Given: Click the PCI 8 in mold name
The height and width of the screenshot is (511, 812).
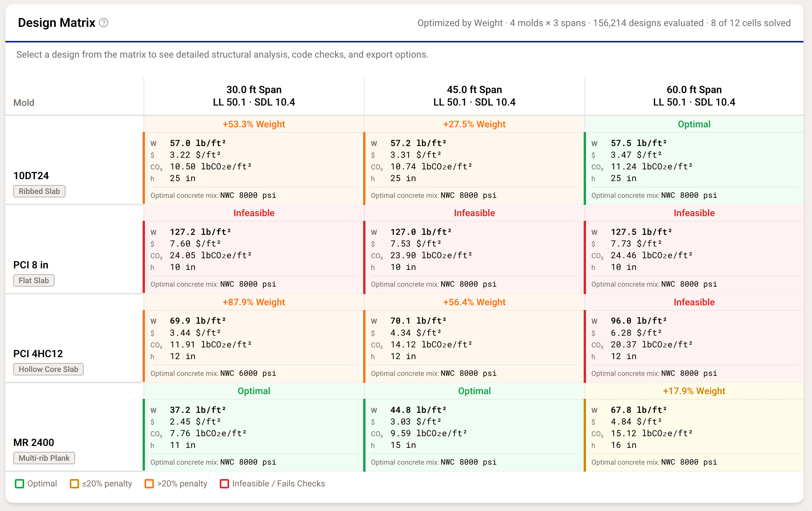Looking at the screenshot, I should 31,265.
